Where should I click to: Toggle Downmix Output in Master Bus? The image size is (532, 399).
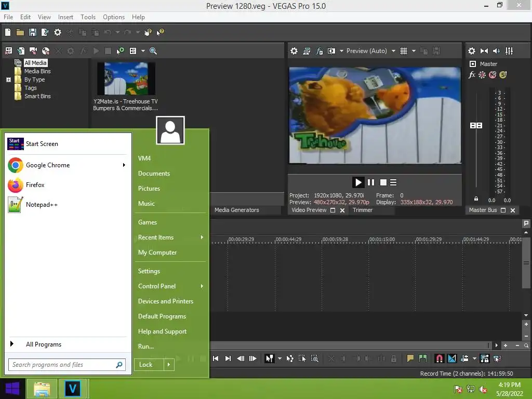click(x=484, y=51)
